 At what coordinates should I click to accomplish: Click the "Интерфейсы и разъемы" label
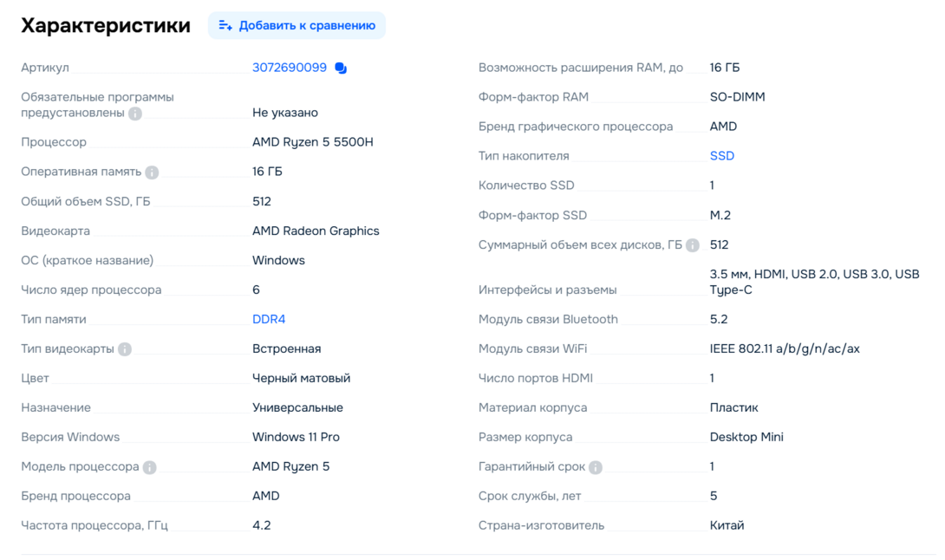point(548,290)
